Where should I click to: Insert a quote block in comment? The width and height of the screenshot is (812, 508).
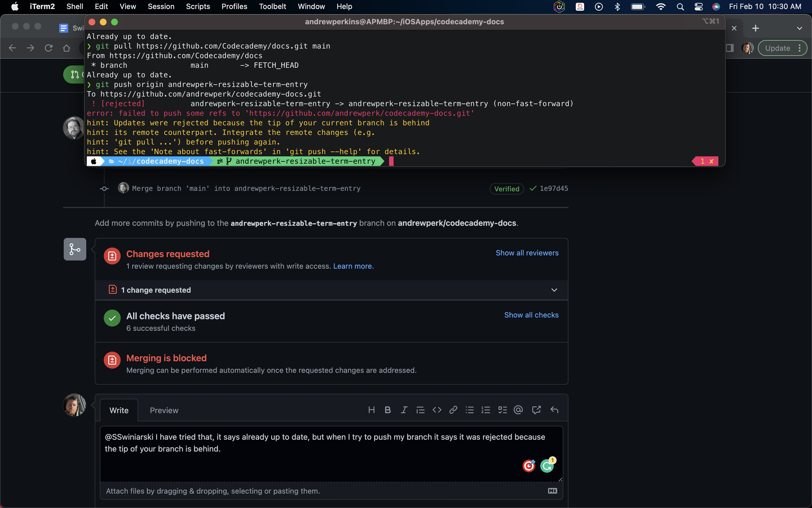420,410
